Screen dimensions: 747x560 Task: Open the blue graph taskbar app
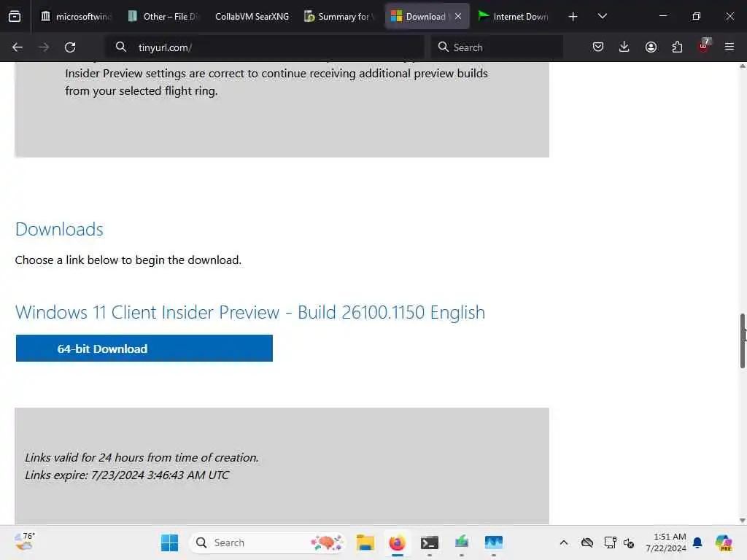pyautogui.click(x=494, y=542)
